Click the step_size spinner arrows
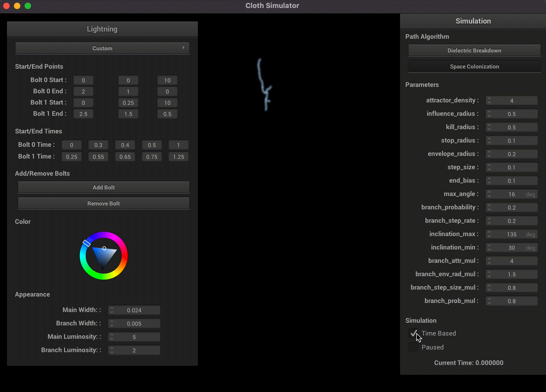This screenshot has width=546, height=392. [489, 167]
